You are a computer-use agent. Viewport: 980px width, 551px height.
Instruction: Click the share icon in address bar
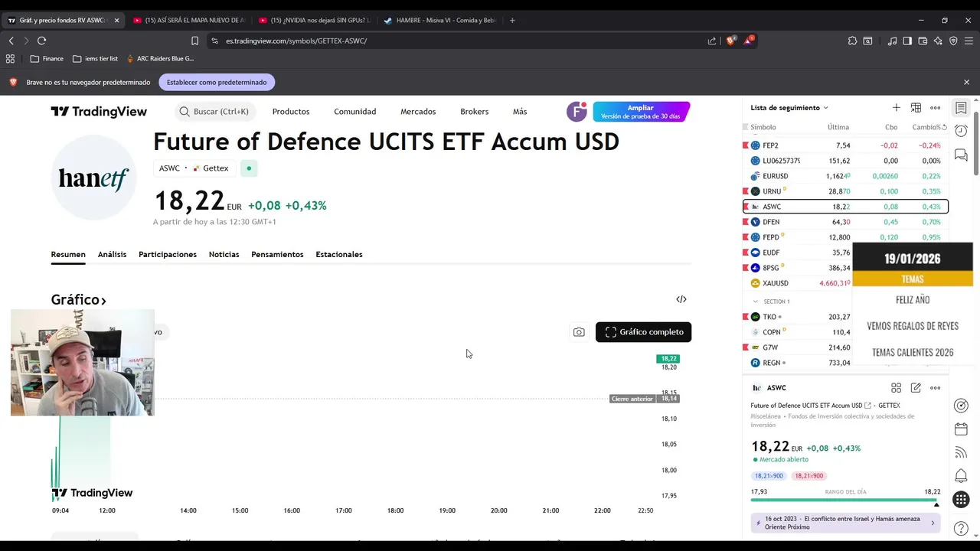(x=712, y=41)
